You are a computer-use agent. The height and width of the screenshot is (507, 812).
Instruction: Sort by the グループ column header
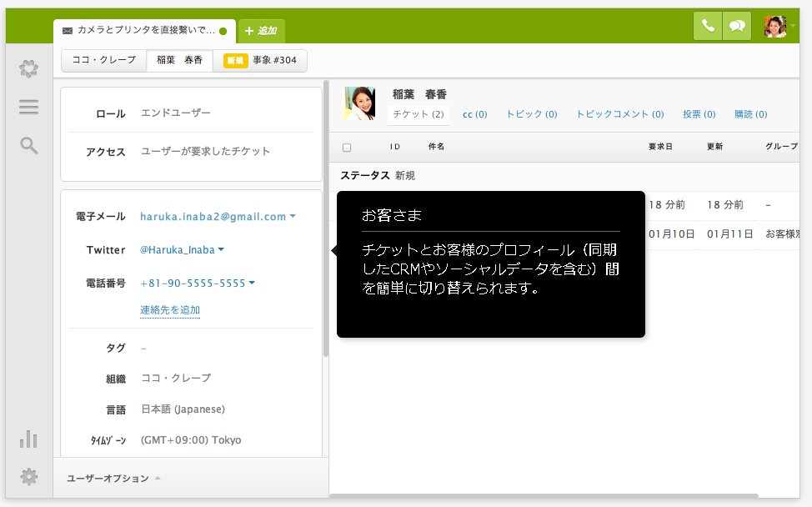781,147
